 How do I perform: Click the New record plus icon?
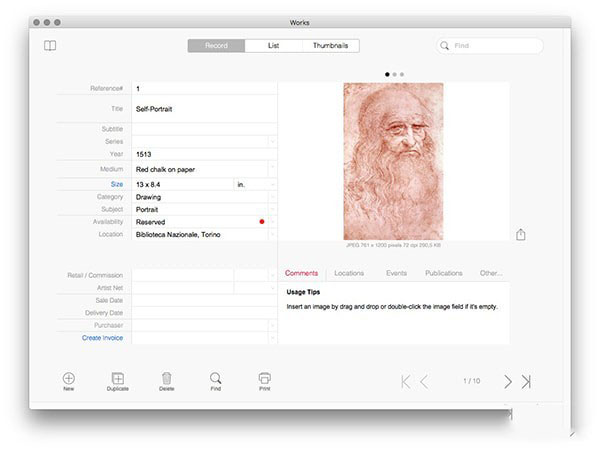68,378
